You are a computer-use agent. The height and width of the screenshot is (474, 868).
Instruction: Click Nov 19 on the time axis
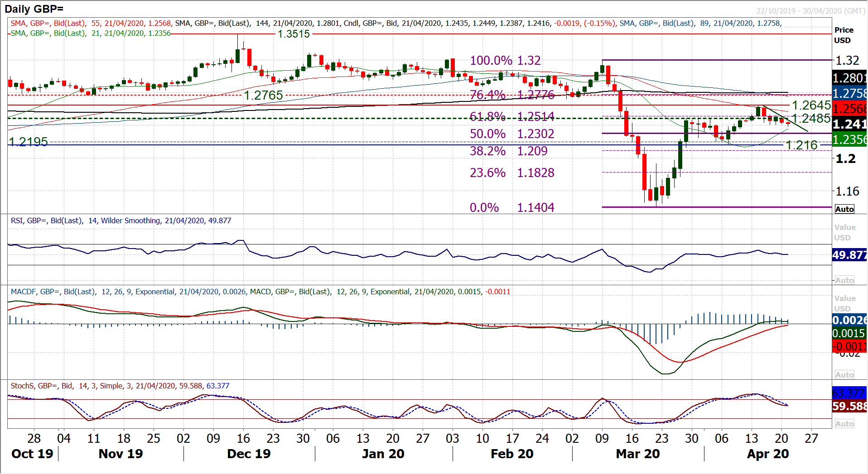[x=121, y=454]
